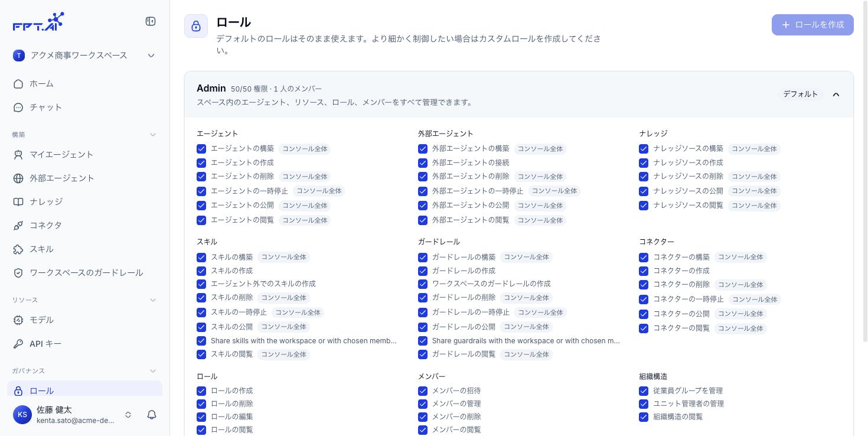Image resolution: width=868 pixels, height=436 pixels.
Task: Uncheck エージェントの作成 permission
Action: [x=201, y=163]
